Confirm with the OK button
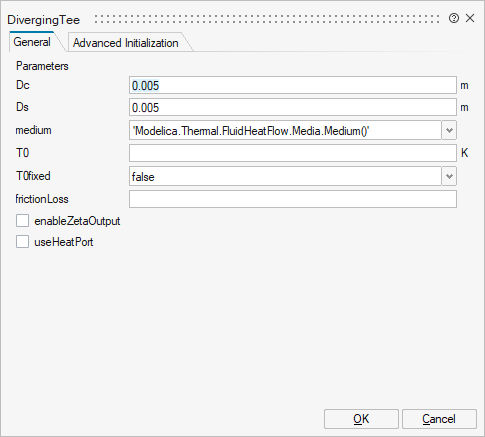 [x=361, y=419]
